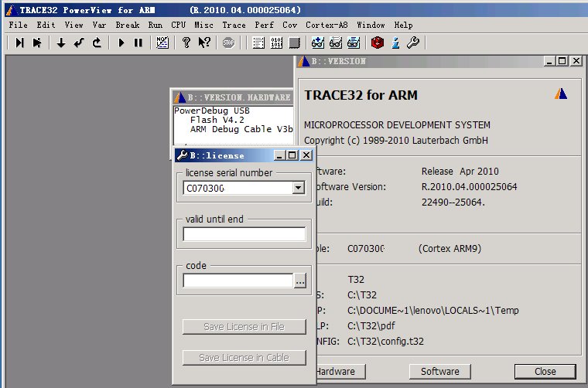Click the blue info icon in toolbar
This screenshot has height=388, width=588.
pyautogui.click(x=395, y=43)
